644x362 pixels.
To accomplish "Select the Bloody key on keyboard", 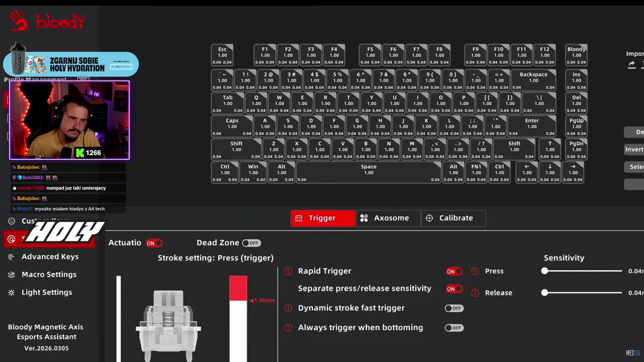I will click(576, 55).
